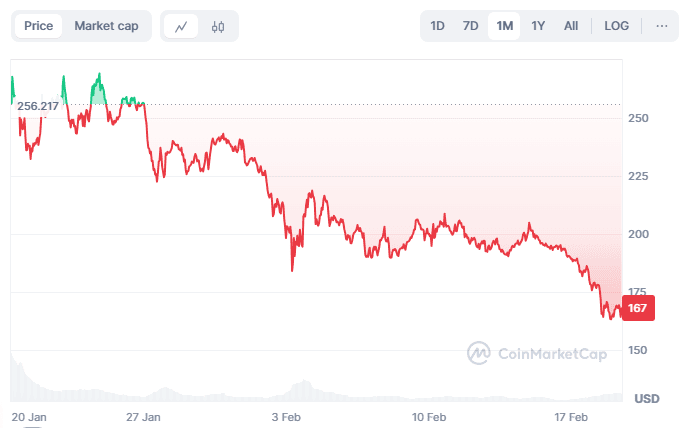The height and width of the screenshot is (428, 684).
Task: Select the Price tab
Action: (x=39, y=26)
